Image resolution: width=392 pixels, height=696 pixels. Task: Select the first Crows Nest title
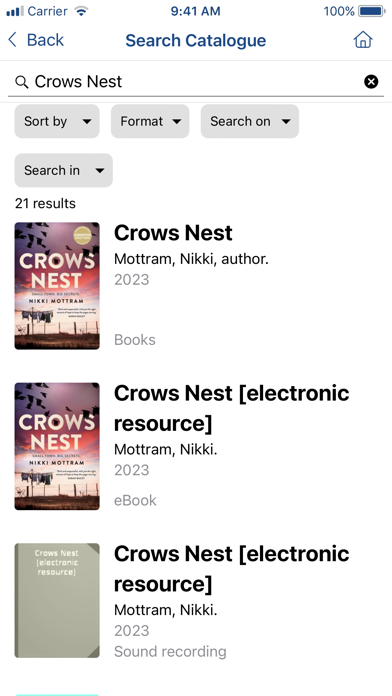[x=173, y=233]
